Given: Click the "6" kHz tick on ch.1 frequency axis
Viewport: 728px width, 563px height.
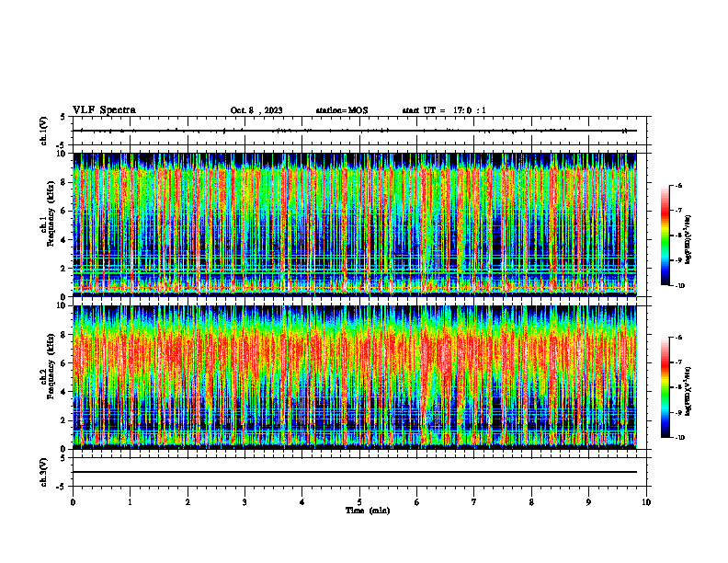Looking at the screenshot, I should pyautogui.click(x=64, y=211).
